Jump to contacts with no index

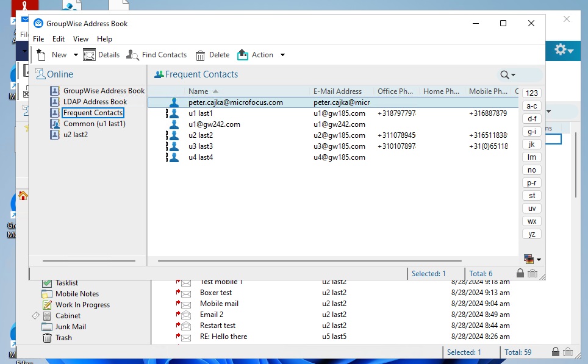pos(532,170)
